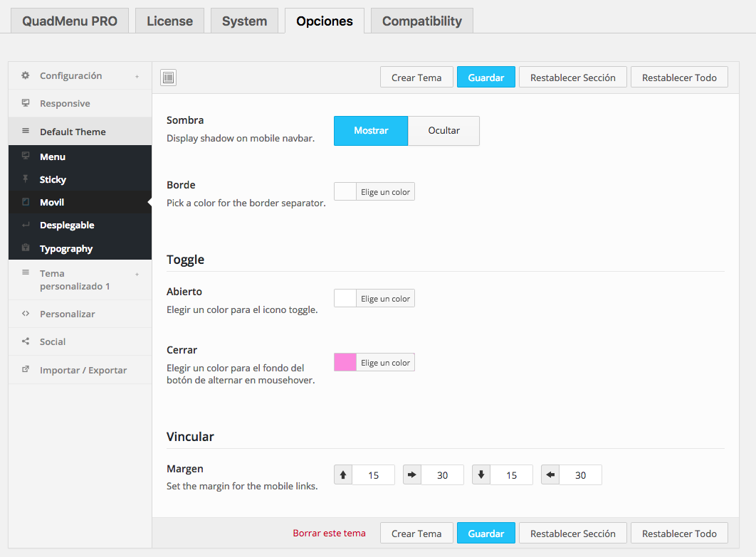Viewport: 756px width, 557px height.
Task: Click the layout preview icon above the settings panel
Action: coord(168,78)
